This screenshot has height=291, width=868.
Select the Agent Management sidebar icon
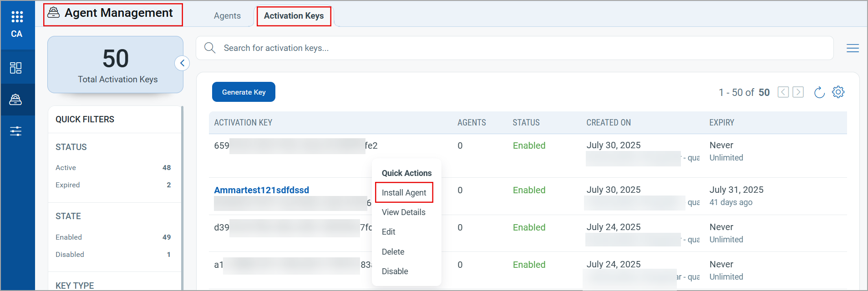(x=16, y=100)
